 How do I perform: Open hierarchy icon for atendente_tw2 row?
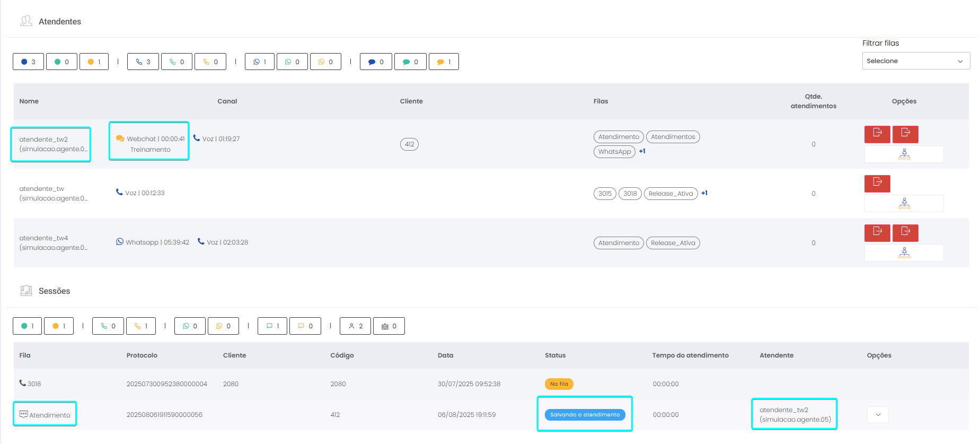click(904, 154)
